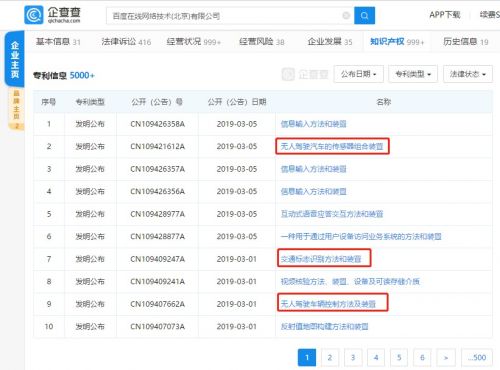Jump to last page ...500
This screenshot has height=370, width=500.
(477, 358)
